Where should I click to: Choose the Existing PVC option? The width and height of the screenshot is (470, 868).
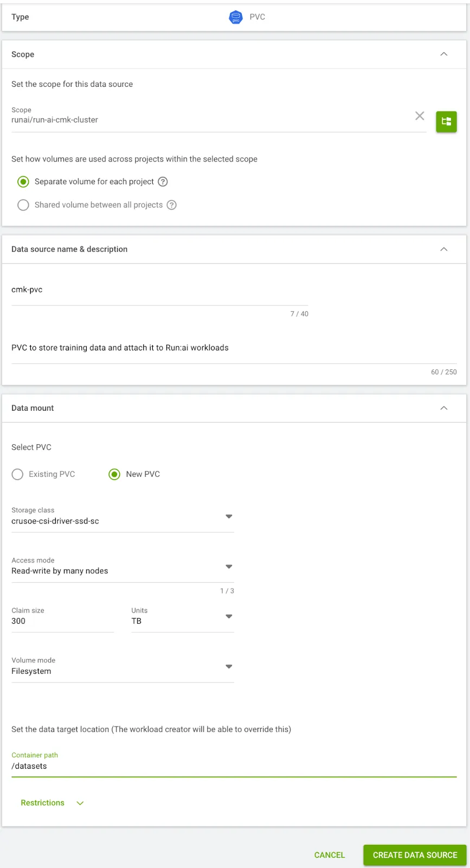[18, 474]
